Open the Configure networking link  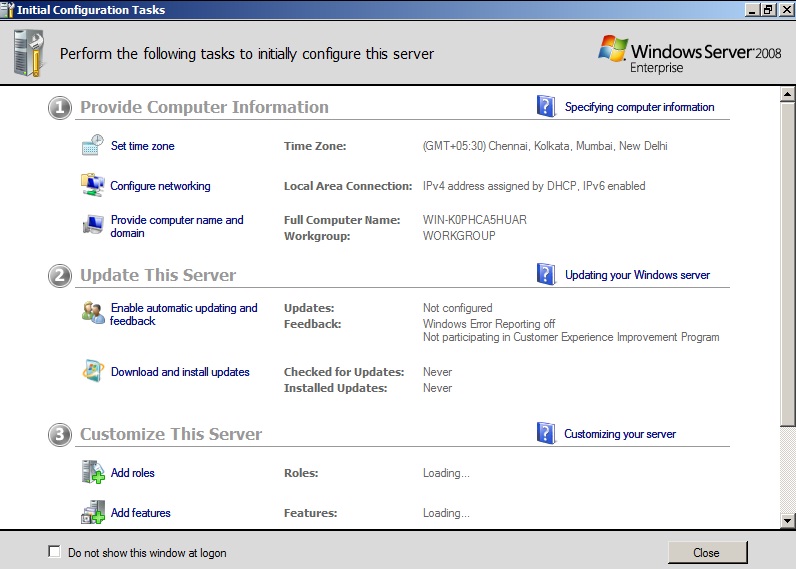point(160,186)
